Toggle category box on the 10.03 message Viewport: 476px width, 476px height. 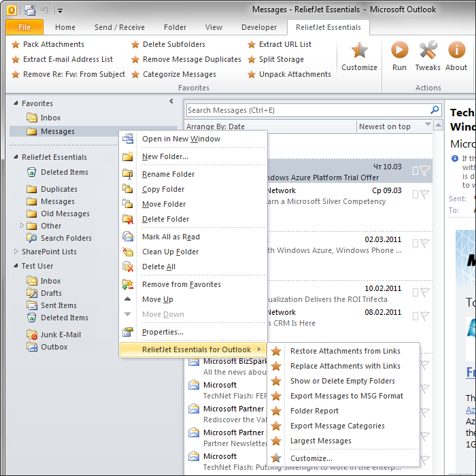pos(415,171)
